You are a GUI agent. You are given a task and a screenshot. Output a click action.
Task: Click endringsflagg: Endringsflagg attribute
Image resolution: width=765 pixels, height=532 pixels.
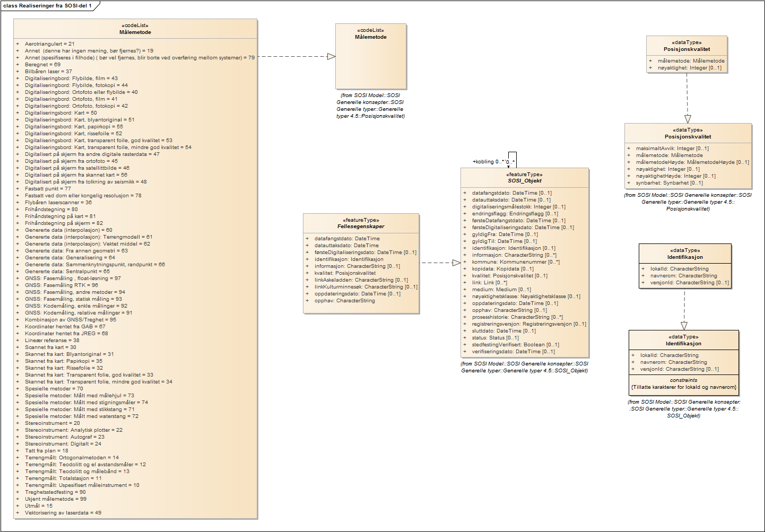tap(515, 214)
